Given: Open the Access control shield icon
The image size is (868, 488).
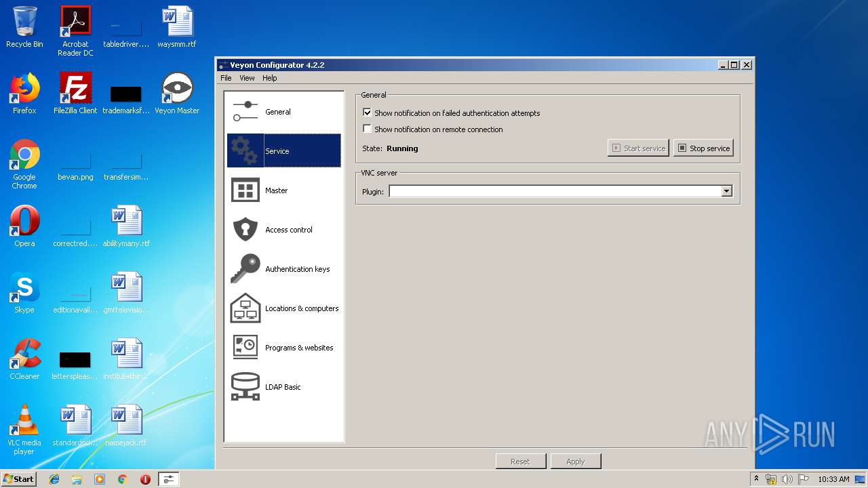Looking at the screenshot, I should click(x=245, y=230).
